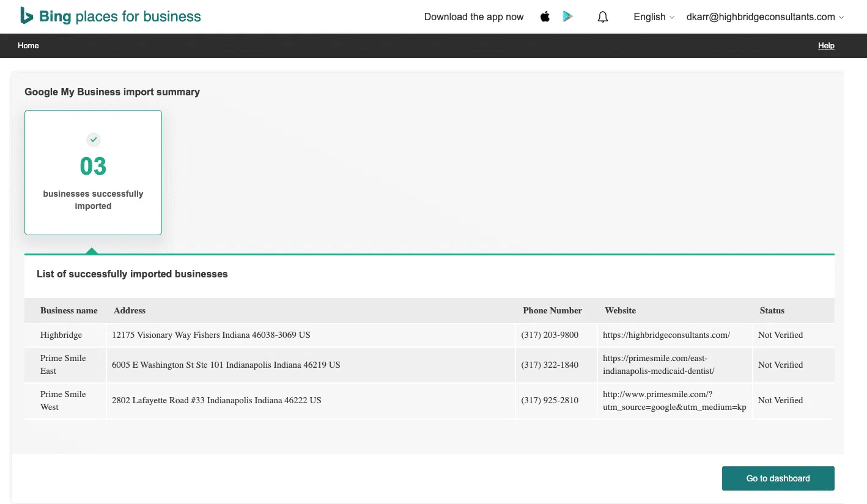Click the Bing places for business logo
This screenshot has width=867, height=504.
110,16
